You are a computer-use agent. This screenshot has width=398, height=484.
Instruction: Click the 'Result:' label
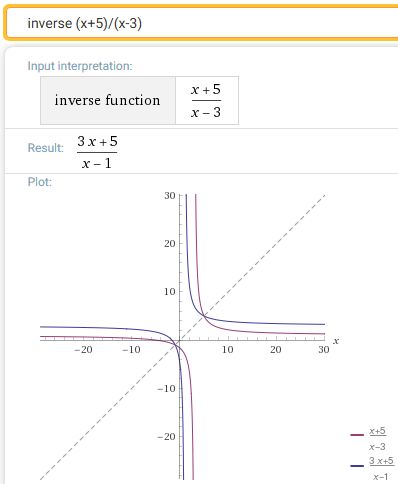click(x=46, y=148)
